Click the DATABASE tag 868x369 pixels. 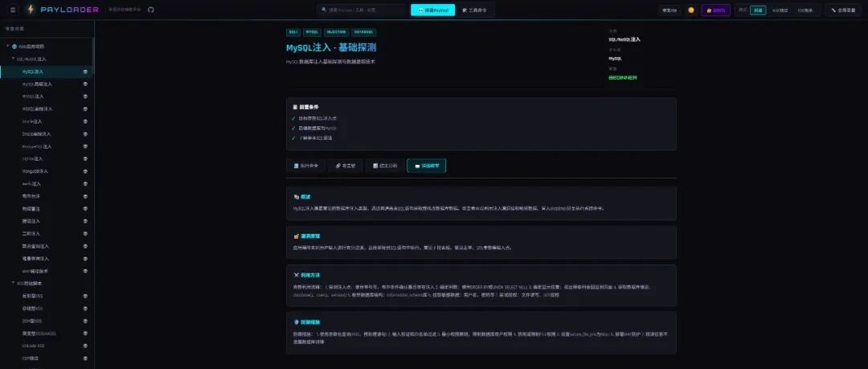click(363, 32)
